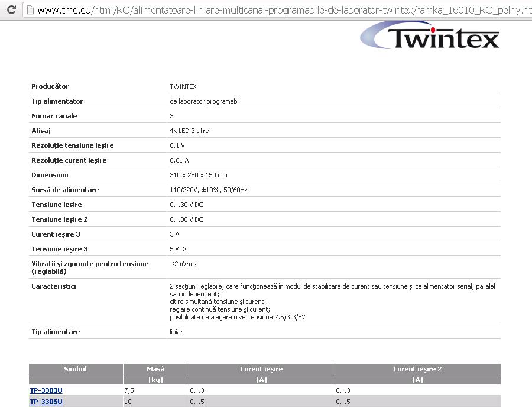Select the Număr canale label
The width and height of the screenshot is (532, 414).
coord(54,116)
